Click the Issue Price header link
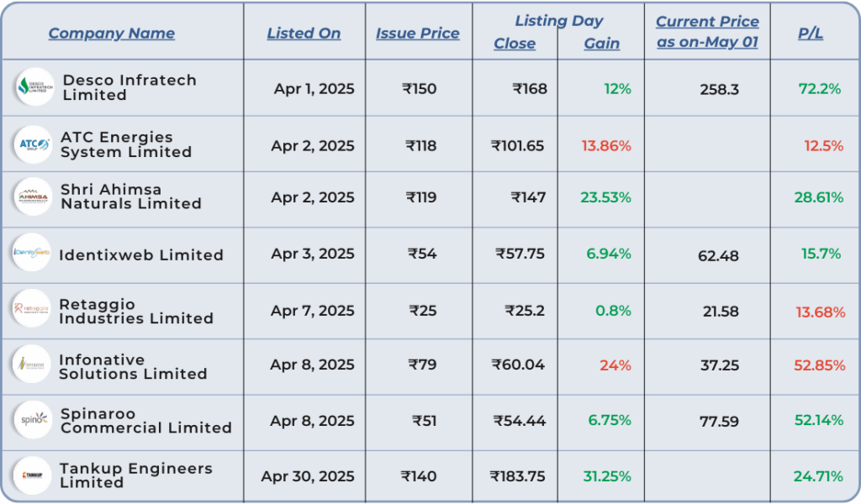The image size is (861, 504). 417,34
